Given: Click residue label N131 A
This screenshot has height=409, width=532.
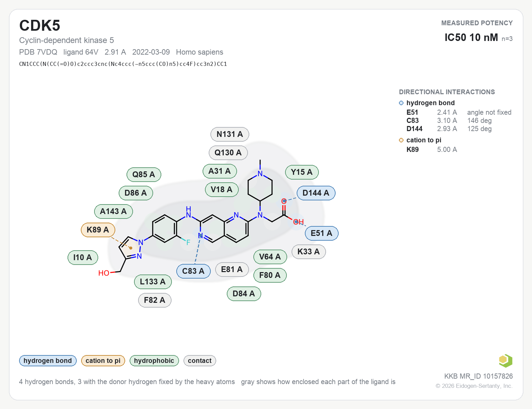Looking at the screenshot, I should point(230,134).
